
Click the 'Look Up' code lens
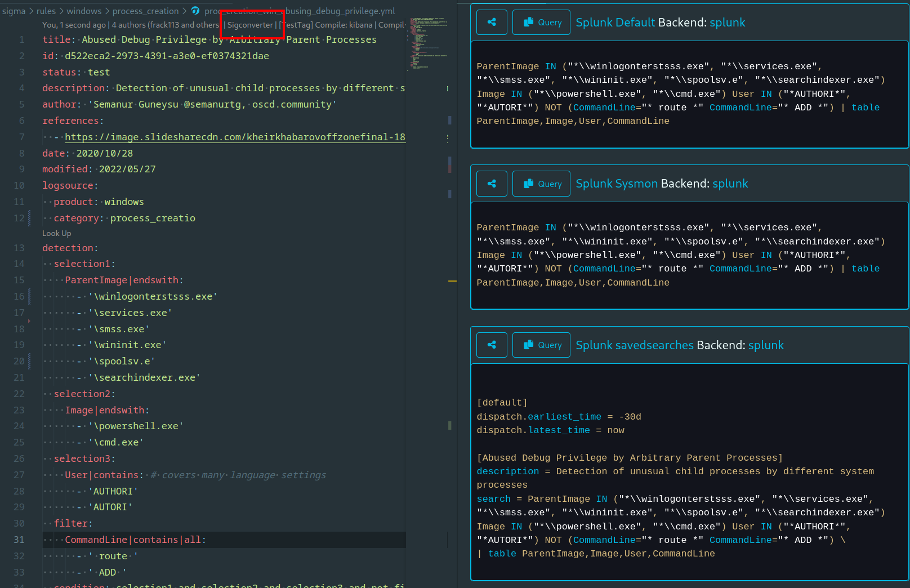(56, 233)
